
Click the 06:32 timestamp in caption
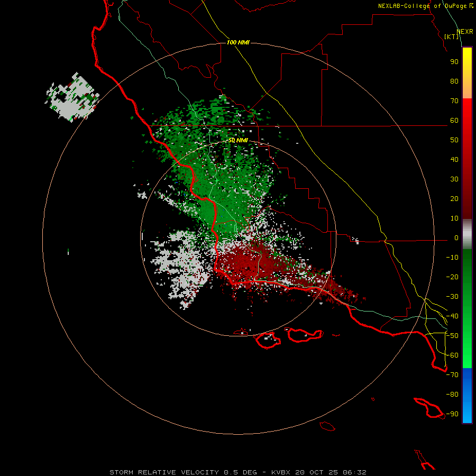click(x=354, y=472)
